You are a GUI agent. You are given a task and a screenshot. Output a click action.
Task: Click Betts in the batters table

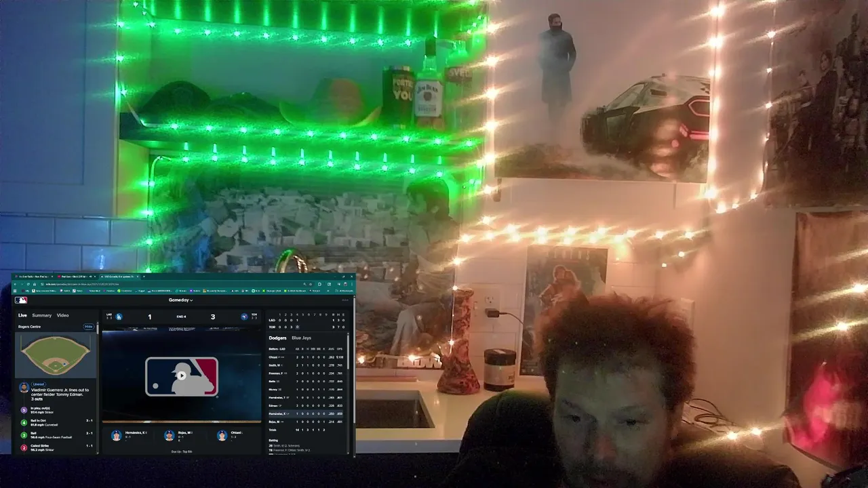coord(272,382)
